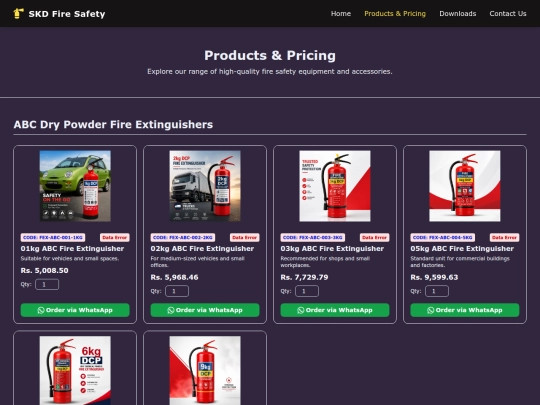
Task: Click the 05kg extinguisher product image
Action: pyautogui.click(x=465, y=186)
